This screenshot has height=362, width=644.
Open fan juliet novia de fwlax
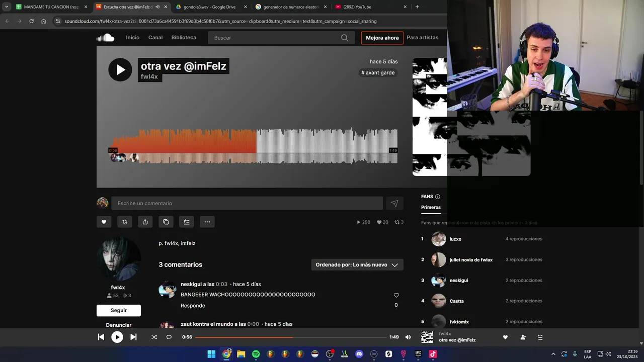[x=471, y=260]
